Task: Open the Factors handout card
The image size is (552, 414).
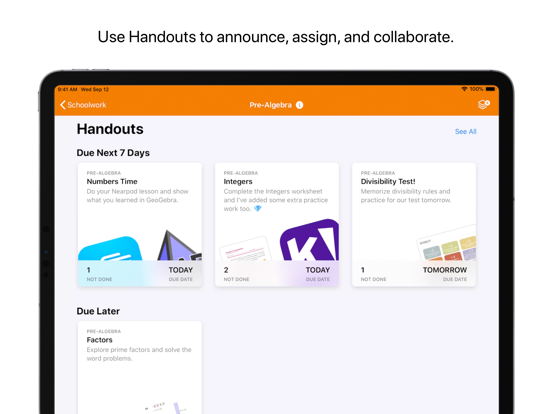Action: point(140,368)
